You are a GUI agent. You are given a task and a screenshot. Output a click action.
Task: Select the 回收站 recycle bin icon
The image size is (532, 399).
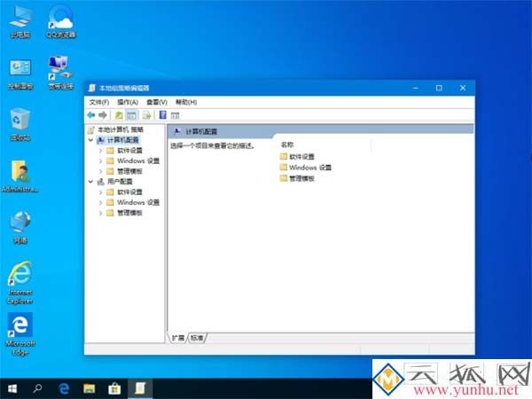(x=20, y=124)
